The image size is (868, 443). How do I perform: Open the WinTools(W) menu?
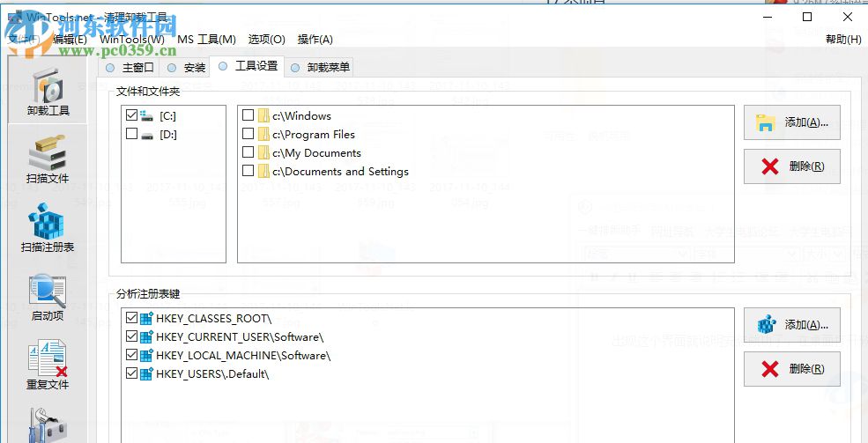[x=132, y=40]
